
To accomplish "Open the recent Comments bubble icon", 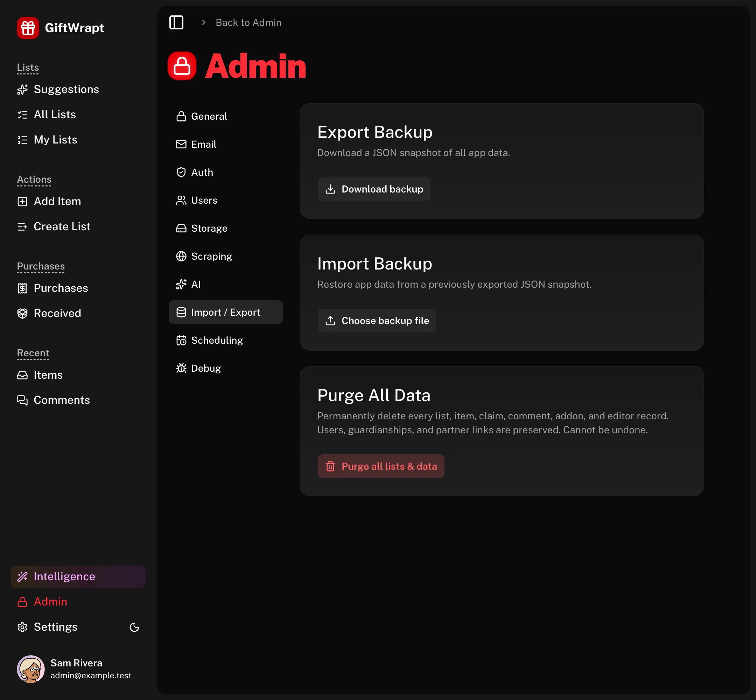I will [22, 400].
